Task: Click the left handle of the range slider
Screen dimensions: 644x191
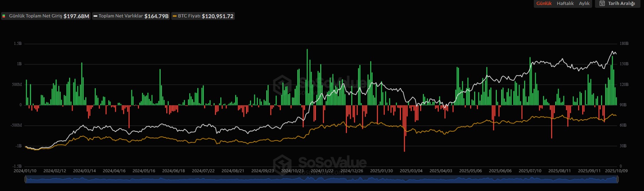Action: click(x=25, y=179)
